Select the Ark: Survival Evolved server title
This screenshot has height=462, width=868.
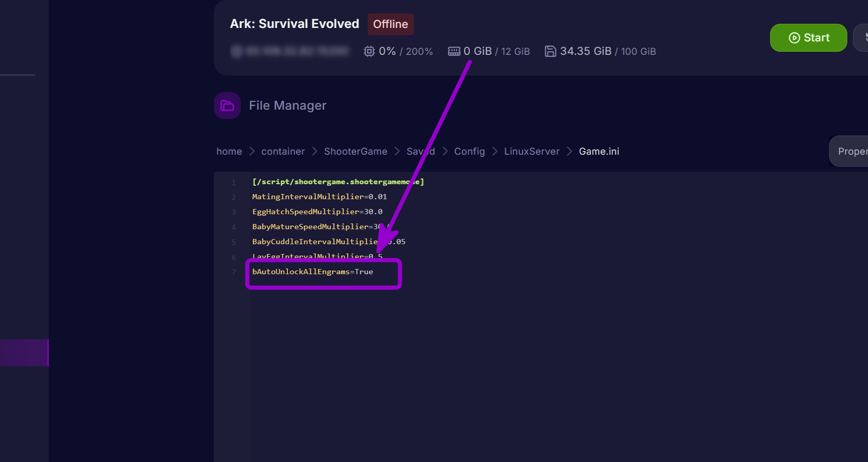(x=295, y=24)
